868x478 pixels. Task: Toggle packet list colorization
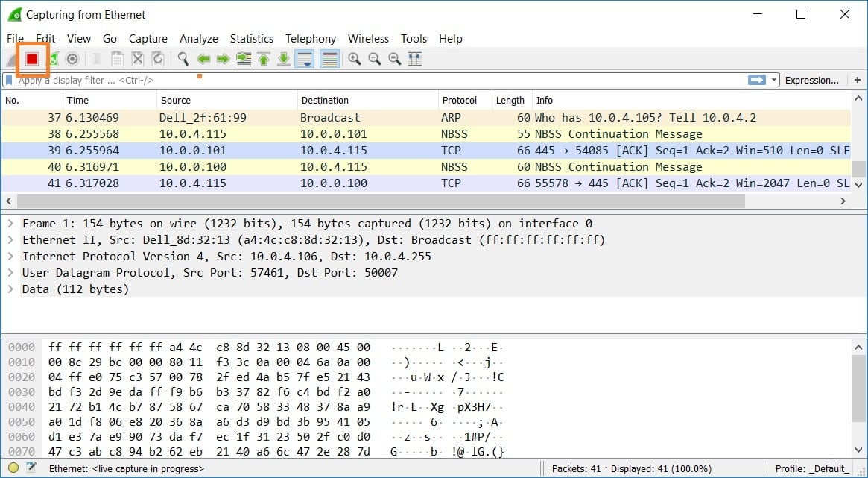point(329,58)
